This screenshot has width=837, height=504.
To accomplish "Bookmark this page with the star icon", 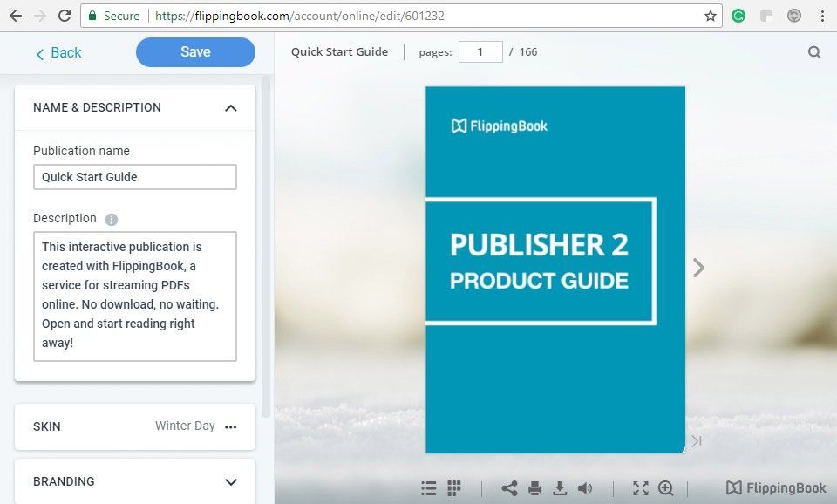I will 710,16.
